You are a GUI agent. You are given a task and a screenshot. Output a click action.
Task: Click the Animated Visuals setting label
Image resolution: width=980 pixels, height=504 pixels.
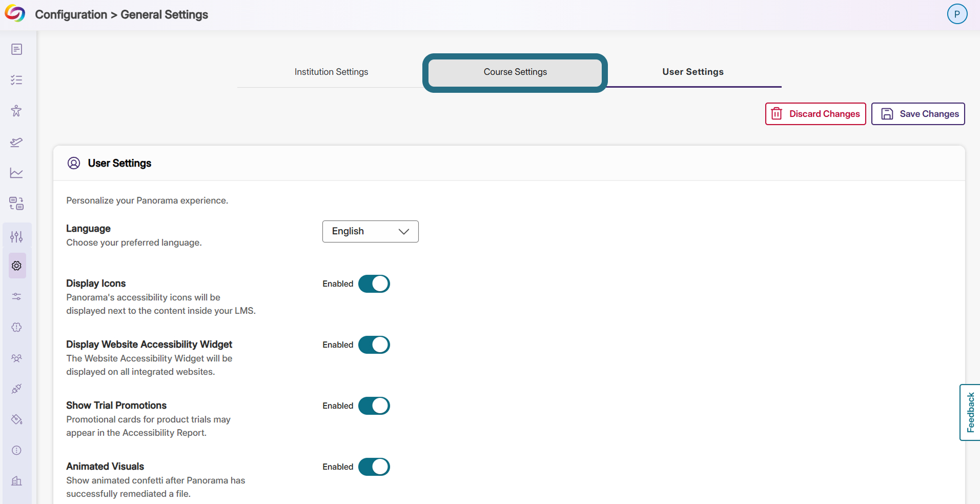pyautogui.click(x=105, y=466)
